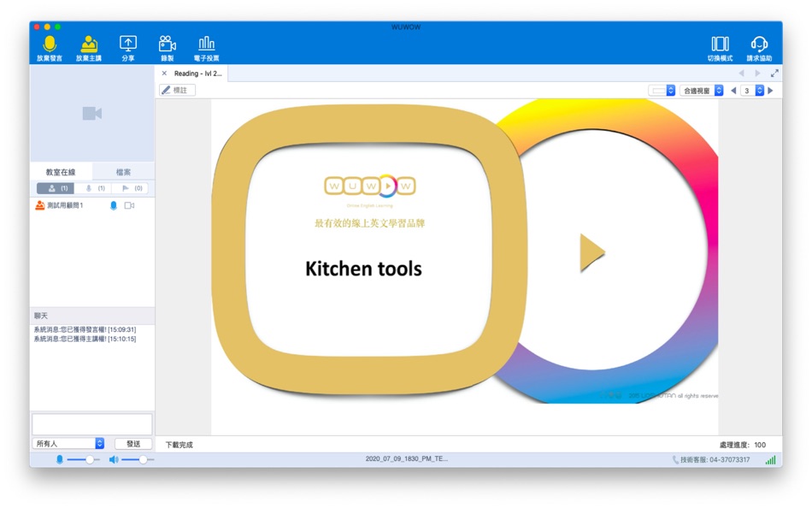Click the 下載完成 status text

click(179, 445)
